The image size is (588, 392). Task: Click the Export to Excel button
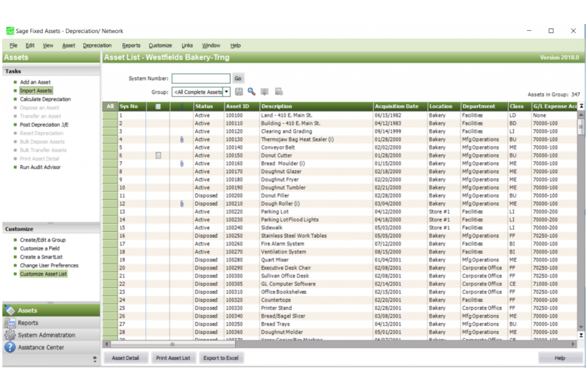(221, 357)
